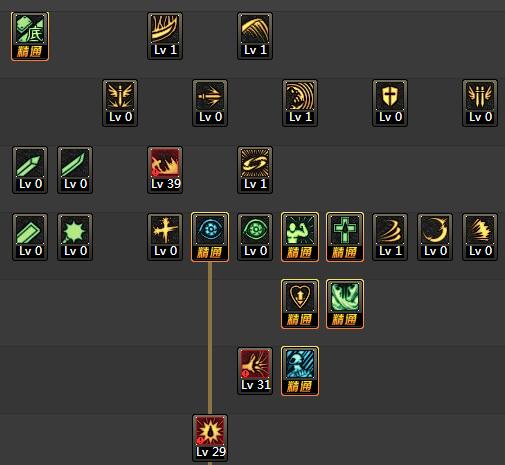The width and height of the screenshot is (505, 465).
Task: Select the green spiky burst skill icon
Action: pyautogui.click(x=75, y=237)
